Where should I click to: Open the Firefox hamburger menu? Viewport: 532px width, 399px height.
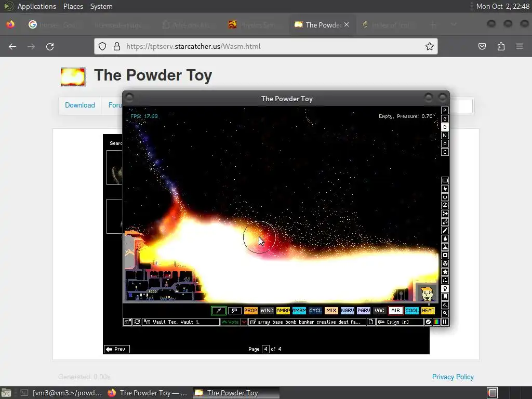click(x=520, y=46)
